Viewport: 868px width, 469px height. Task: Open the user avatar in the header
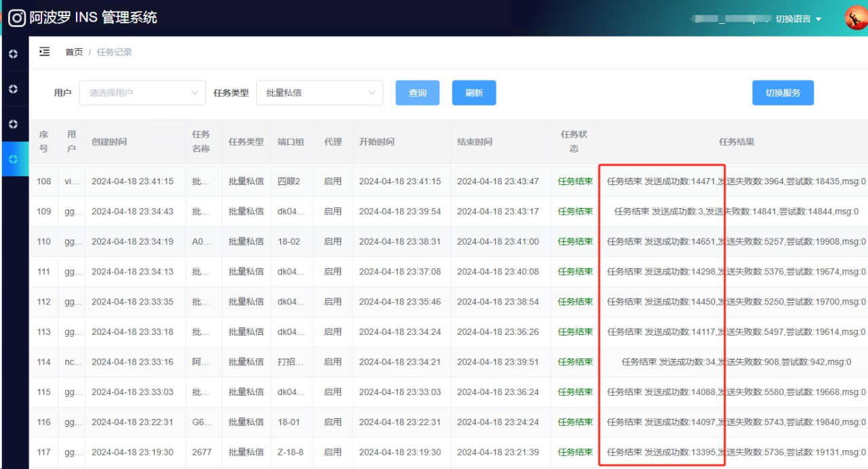coord(856,18)
